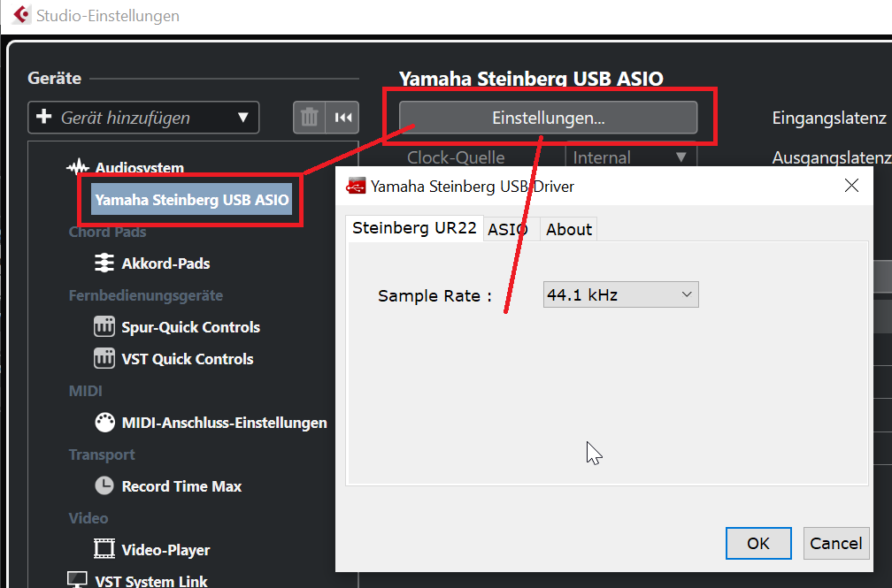Click the plus icon in Gerät hinzufügen
Image resolution: width=892 pixels, height=588 pixels.
44,117
